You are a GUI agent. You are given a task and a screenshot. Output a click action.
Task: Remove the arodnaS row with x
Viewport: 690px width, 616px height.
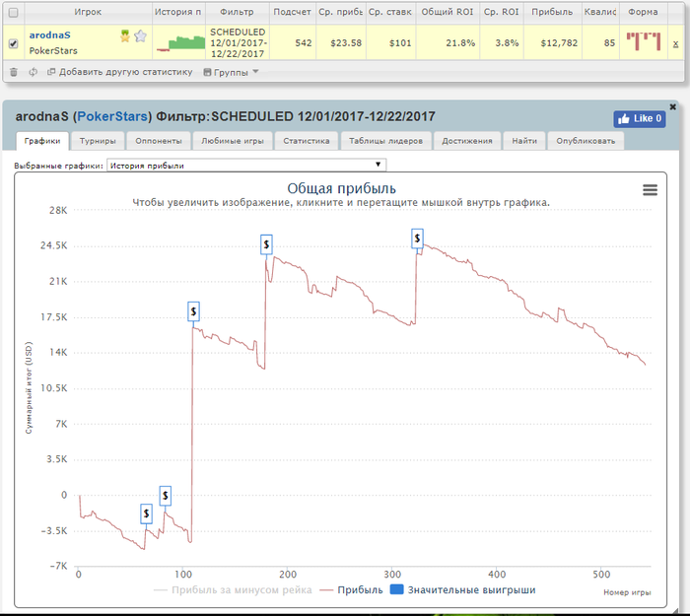click(675, 44)
